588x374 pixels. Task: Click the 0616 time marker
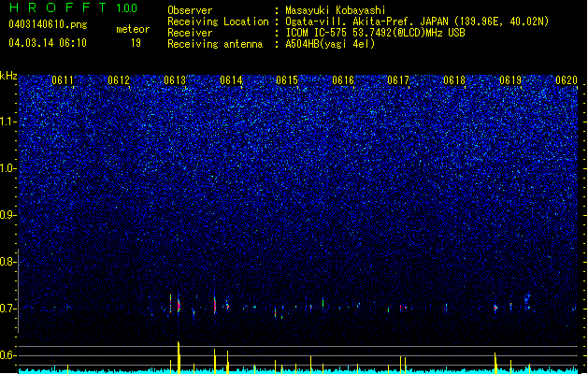(343, 80)
